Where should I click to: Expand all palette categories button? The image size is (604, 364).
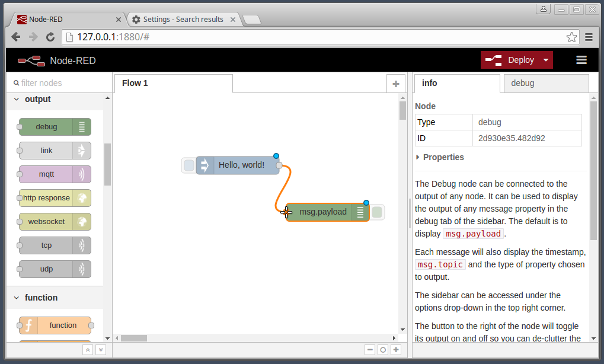point(101,350)
